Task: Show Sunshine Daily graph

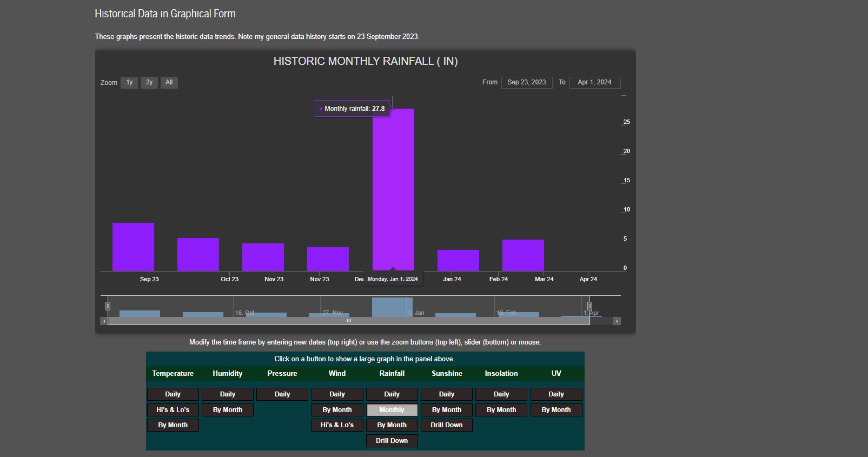Action: [x=447, y=394]
